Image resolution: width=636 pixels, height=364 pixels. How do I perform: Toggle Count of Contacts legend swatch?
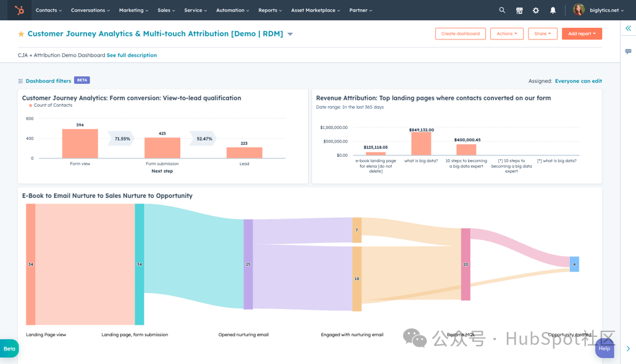[30, 105]
